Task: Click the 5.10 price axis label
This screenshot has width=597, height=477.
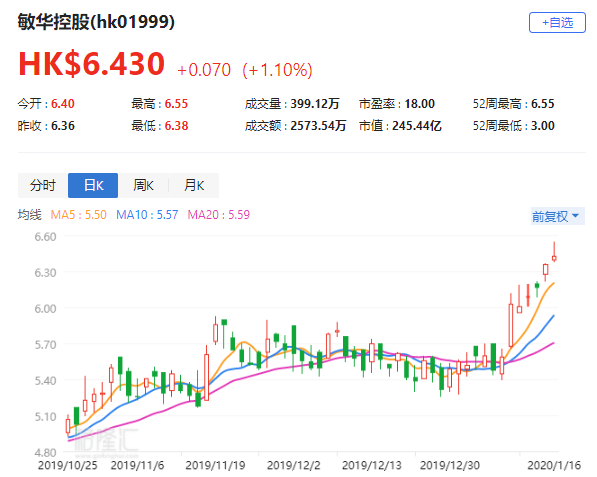Action: (45, 416)
